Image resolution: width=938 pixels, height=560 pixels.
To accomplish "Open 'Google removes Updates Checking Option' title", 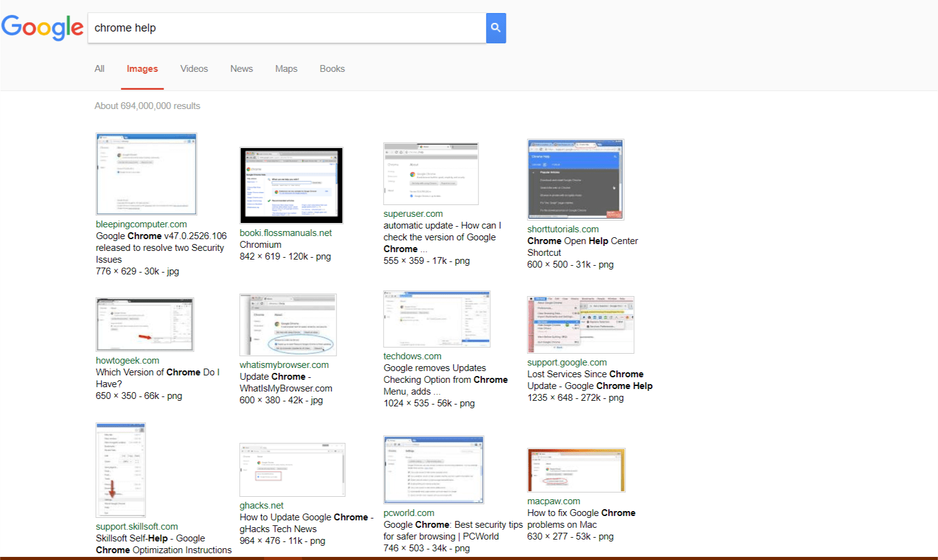I will [x=446, y=380].
